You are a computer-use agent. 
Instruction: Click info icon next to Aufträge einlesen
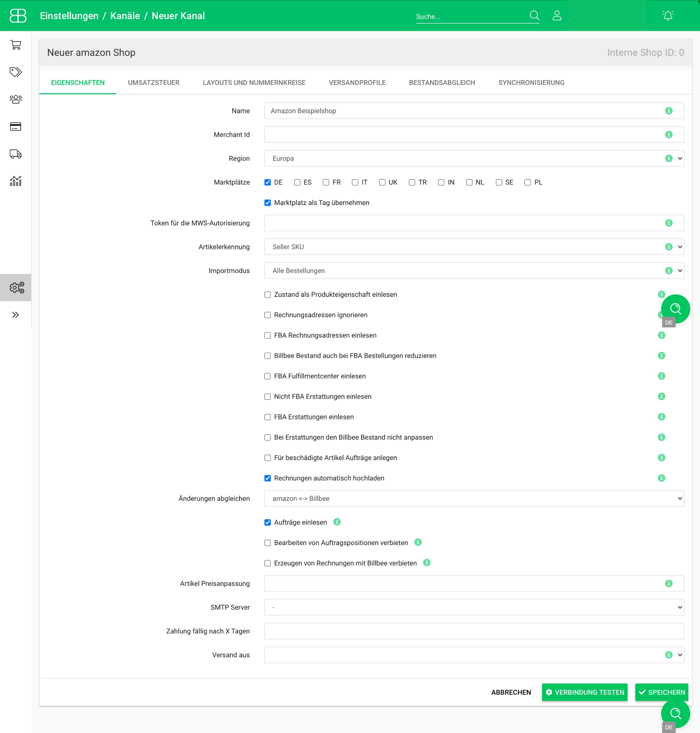point(337,522)
